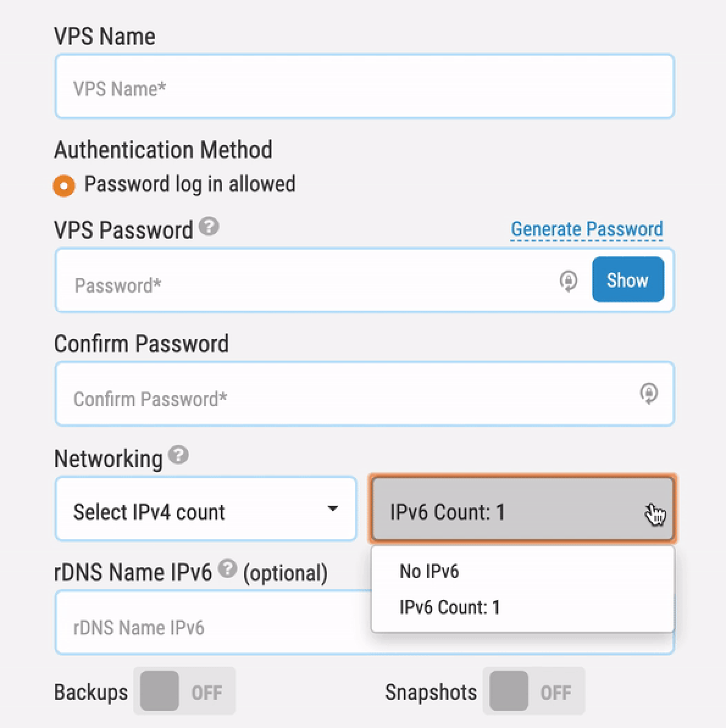
Task: Open the Select IPv4 count dropdown
Action: pyautogui.click(x=206, y=509)
